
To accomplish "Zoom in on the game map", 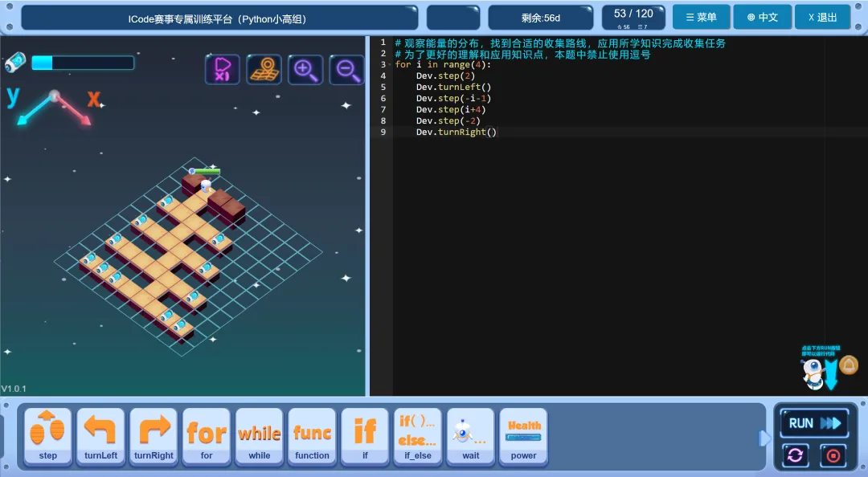I will click(x=305, y=70).
